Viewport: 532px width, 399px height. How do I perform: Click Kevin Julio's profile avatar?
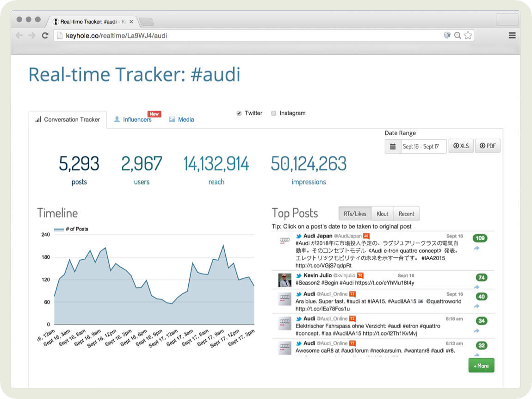285,280
